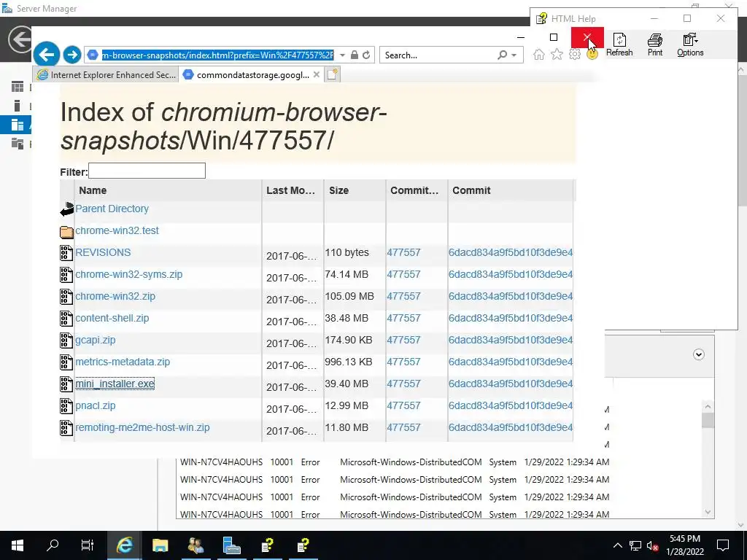The width and height of the screenshot is (747, 560).
Task: Download mini_installer.exe
Action: pyautogui.click(x=115, y=384)
